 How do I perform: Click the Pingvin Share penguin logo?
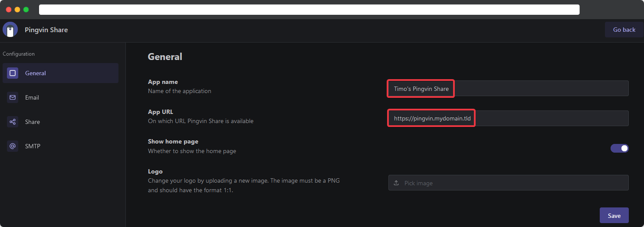[10, 30]
